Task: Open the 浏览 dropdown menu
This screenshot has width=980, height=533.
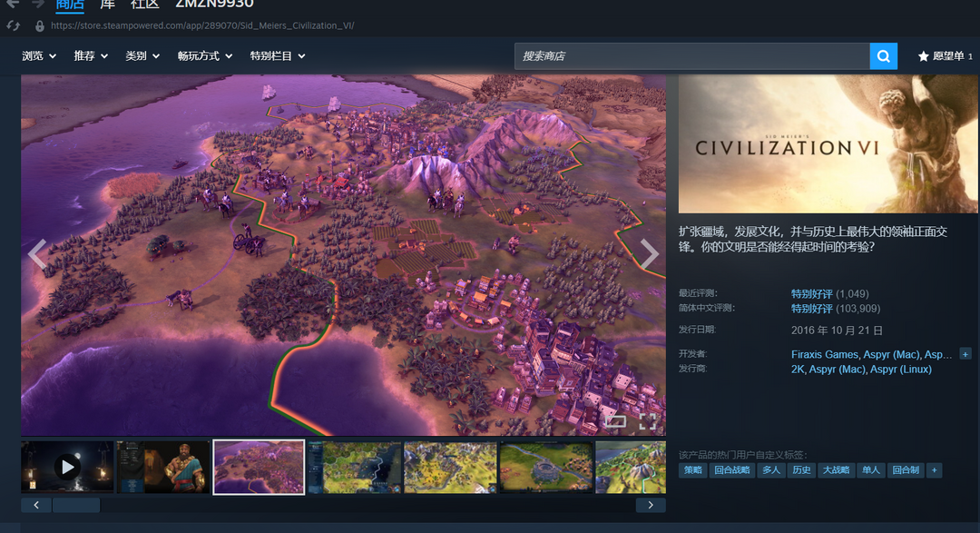Action: [x=39, y=56]
